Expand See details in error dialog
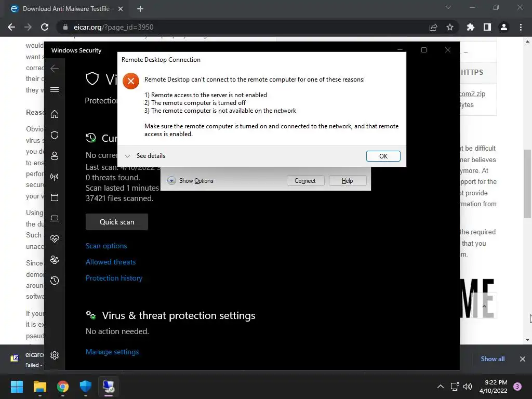 (x=145, y=156)
